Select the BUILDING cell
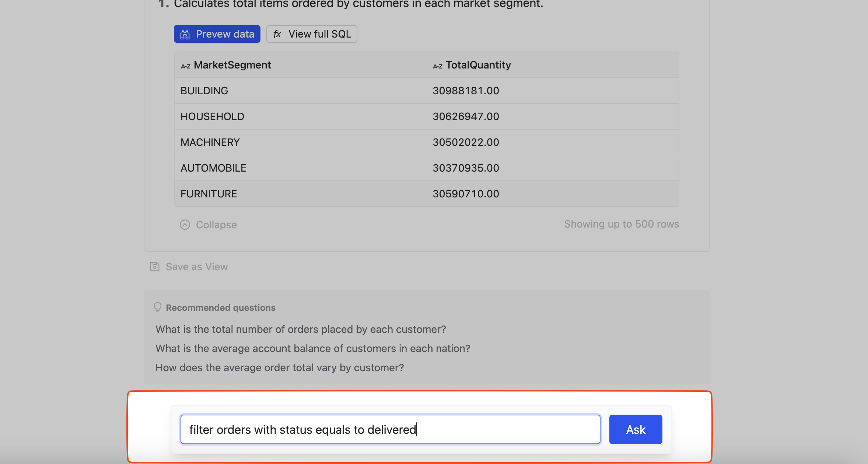The width and height of the screenshot is (868, 464). 204,91
